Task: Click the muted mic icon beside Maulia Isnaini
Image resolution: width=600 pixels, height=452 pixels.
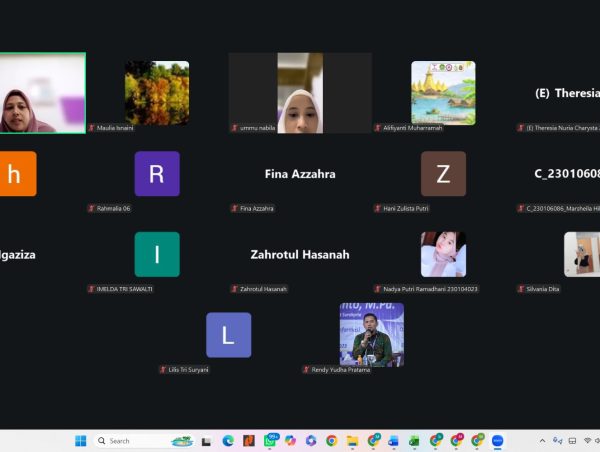Action: tap(91, 128)
